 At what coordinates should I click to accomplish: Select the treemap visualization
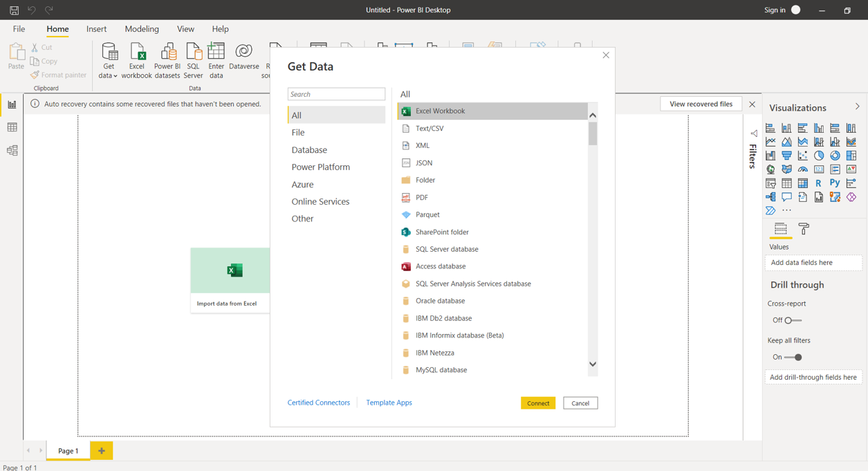(x=851, y=156)
